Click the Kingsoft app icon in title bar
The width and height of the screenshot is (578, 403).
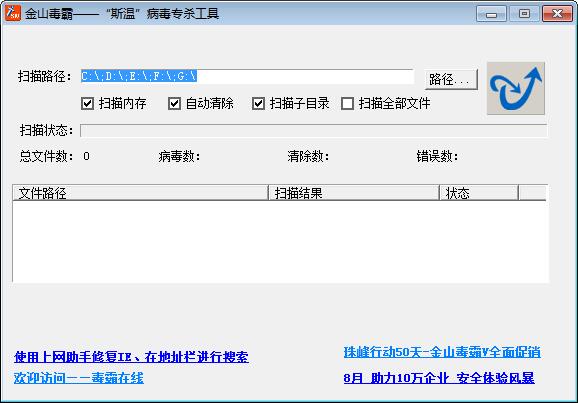[x=13, y=13]
